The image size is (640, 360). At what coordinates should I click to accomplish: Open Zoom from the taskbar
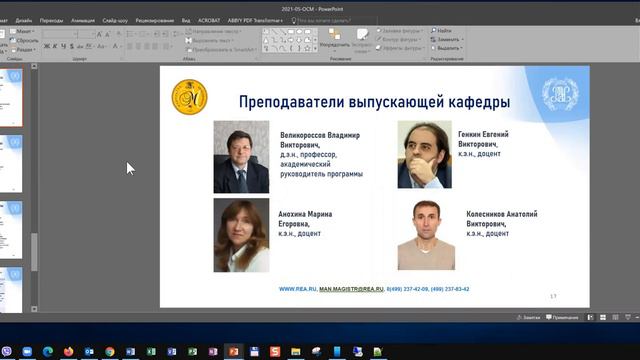click(x=27, y=351)
